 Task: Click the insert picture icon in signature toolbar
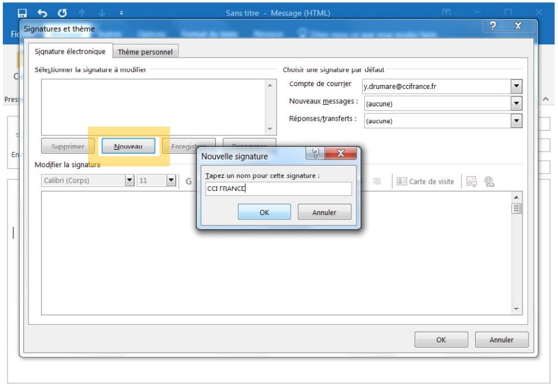(471, 182)
